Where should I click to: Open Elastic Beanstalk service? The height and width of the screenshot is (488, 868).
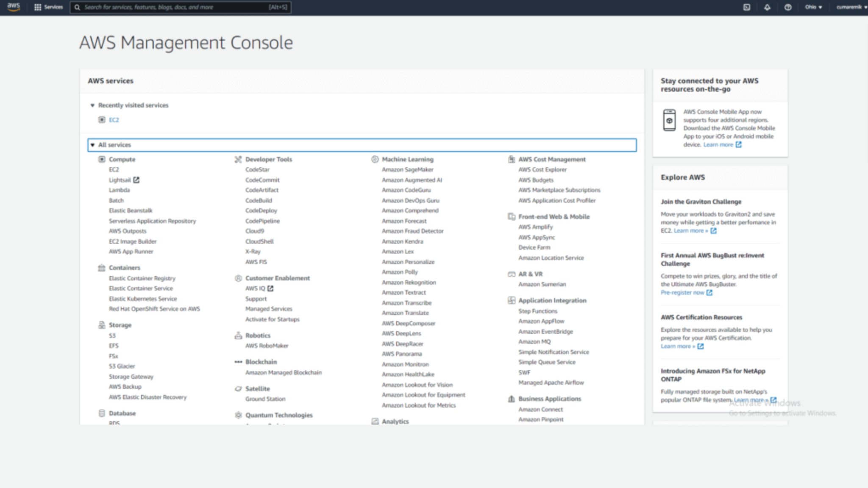point(131,211)
